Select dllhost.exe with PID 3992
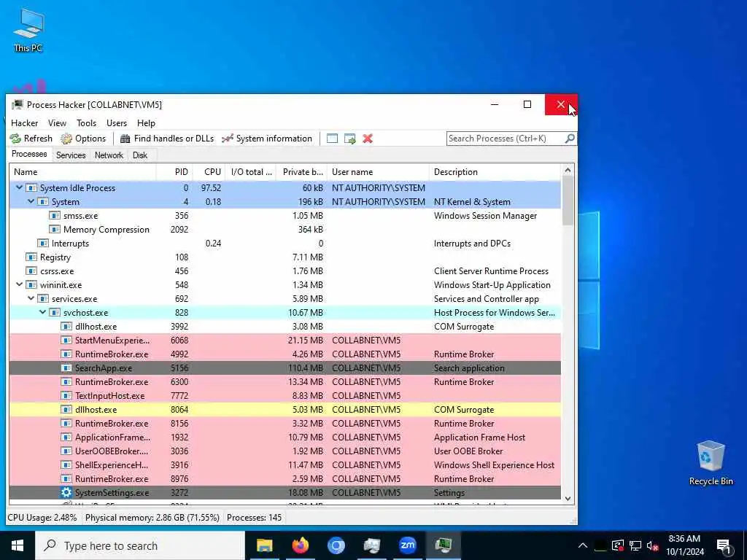 (x=285, y=327)
